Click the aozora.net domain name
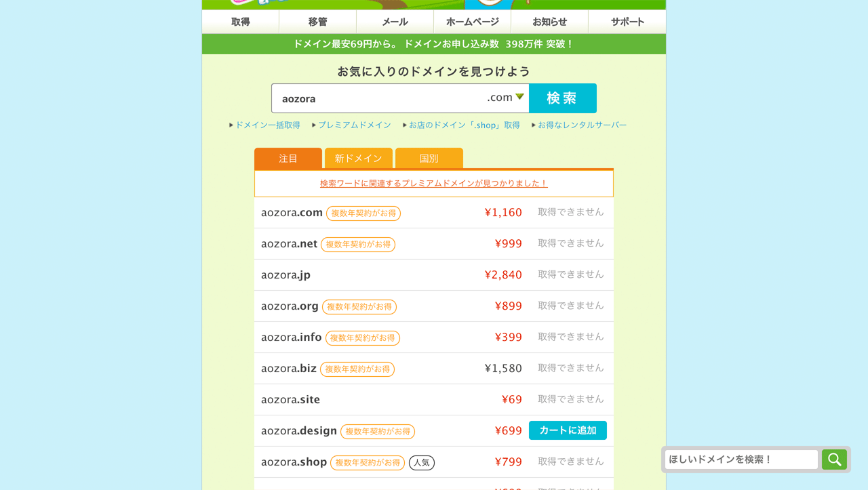 point(290,244)
